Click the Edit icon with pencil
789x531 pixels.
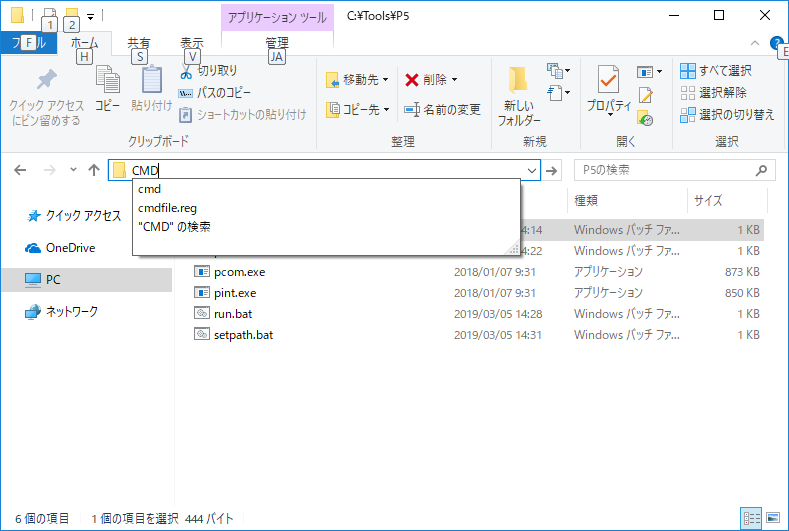tap(645, 95)
